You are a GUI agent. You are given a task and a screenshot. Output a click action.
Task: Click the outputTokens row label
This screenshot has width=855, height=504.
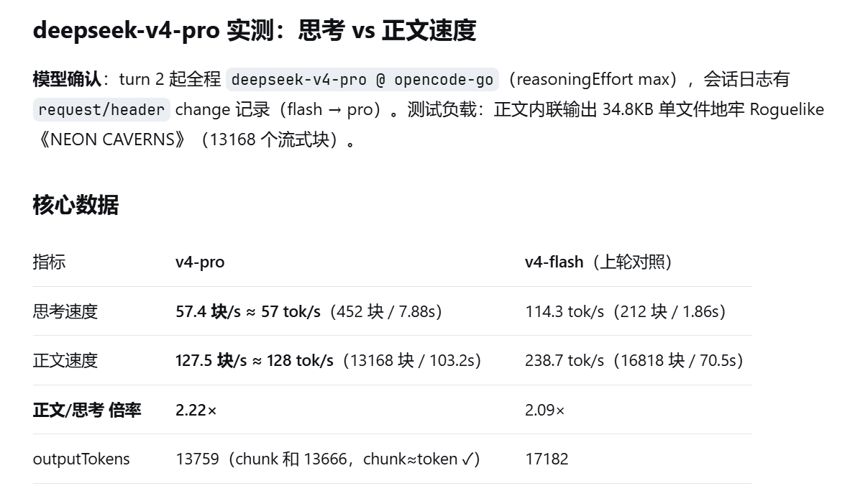pos(81,459)
